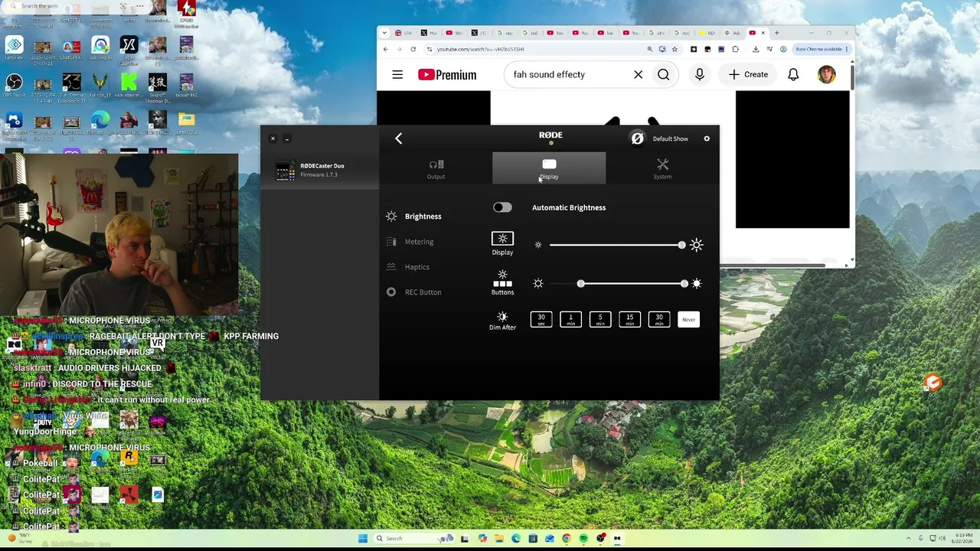Viewport: 980px width, 551px height.
Task: Open Chrome downloads
Action: (x=756, y=49)
